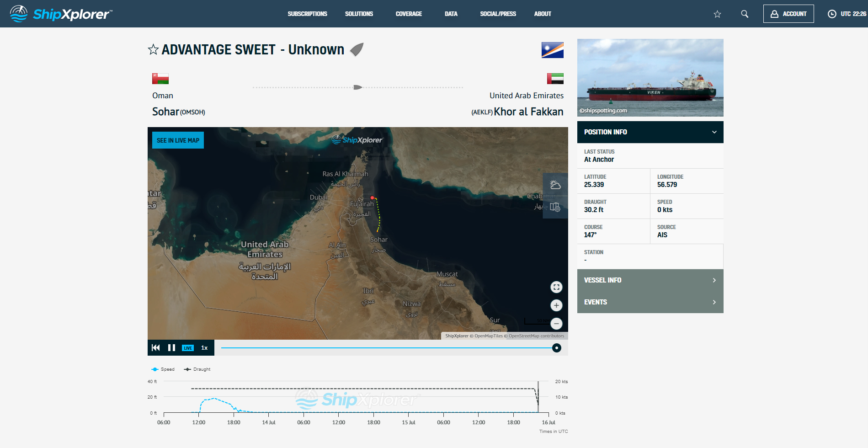Click the At Anchor status text
This screenshot has width=868, height=448.
pyautogui.click(x=599, y=160)
